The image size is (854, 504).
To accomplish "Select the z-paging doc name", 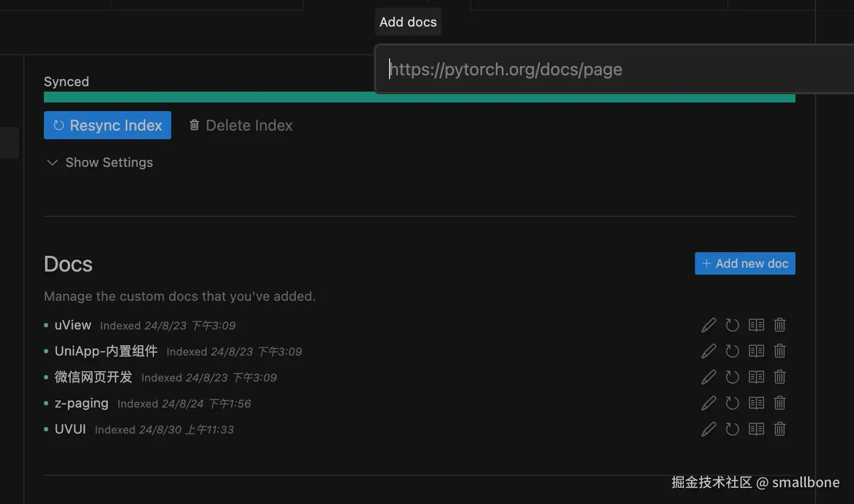I will click(81, 403).
